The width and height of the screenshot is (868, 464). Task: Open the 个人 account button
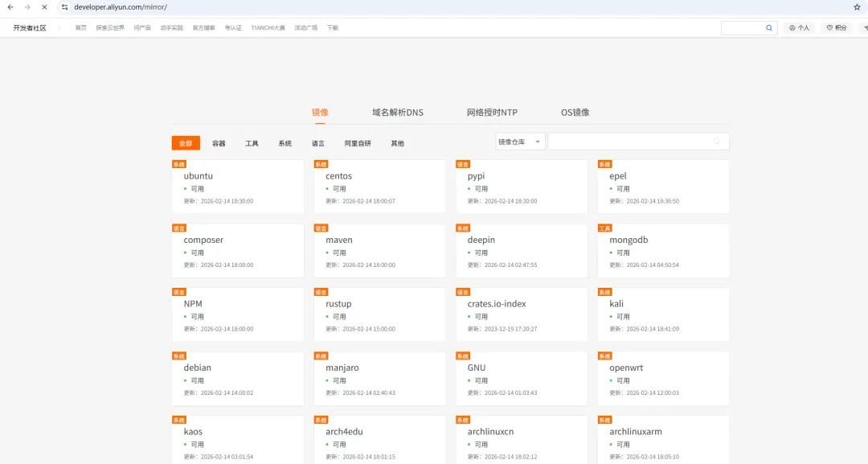pos(799,27)
